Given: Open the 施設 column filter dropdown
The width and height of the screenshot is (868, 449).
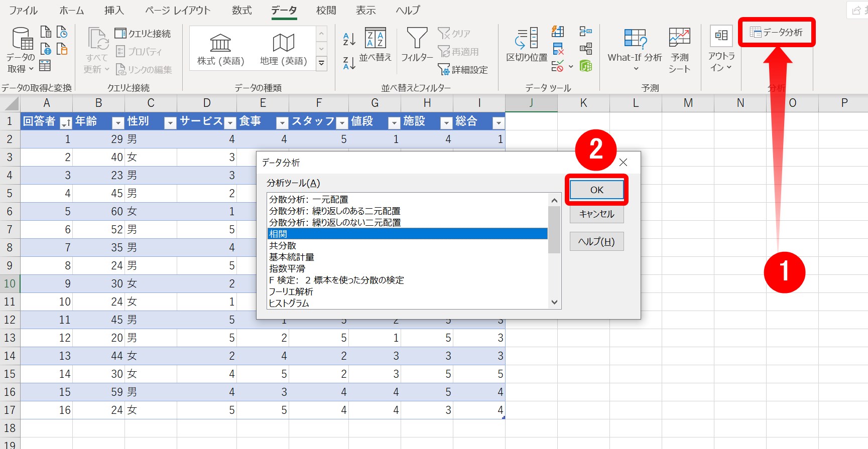Looking at the screenshot, I should click(446, 123).
